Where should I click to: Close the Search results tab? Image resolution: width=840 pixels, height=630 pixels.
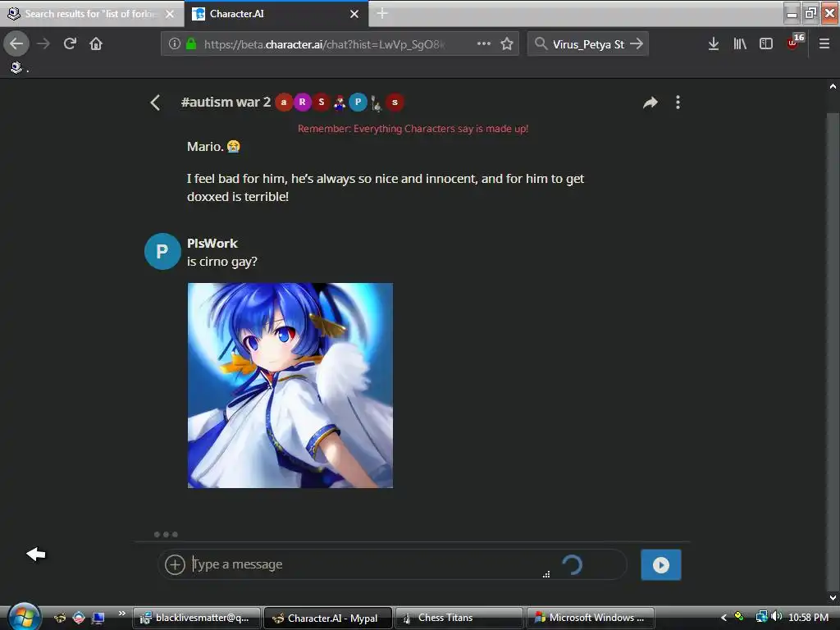point(170,14)
